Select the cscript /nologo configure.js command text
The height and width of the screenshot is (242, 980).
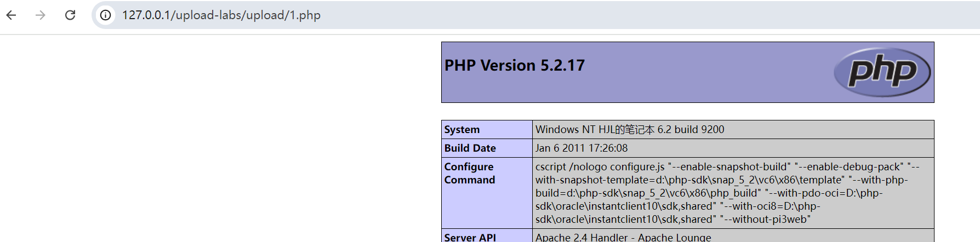(727, 193)
